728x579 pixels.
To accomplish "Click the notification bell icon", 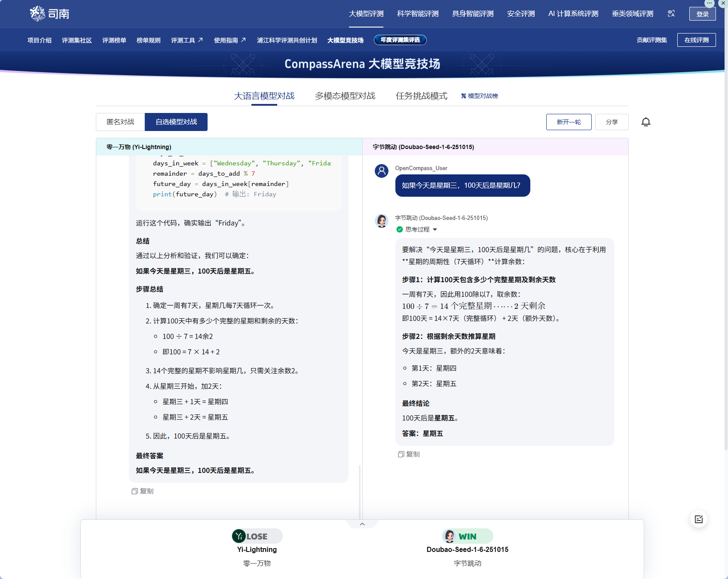I will pyautogui.click(x=646, y=122).
